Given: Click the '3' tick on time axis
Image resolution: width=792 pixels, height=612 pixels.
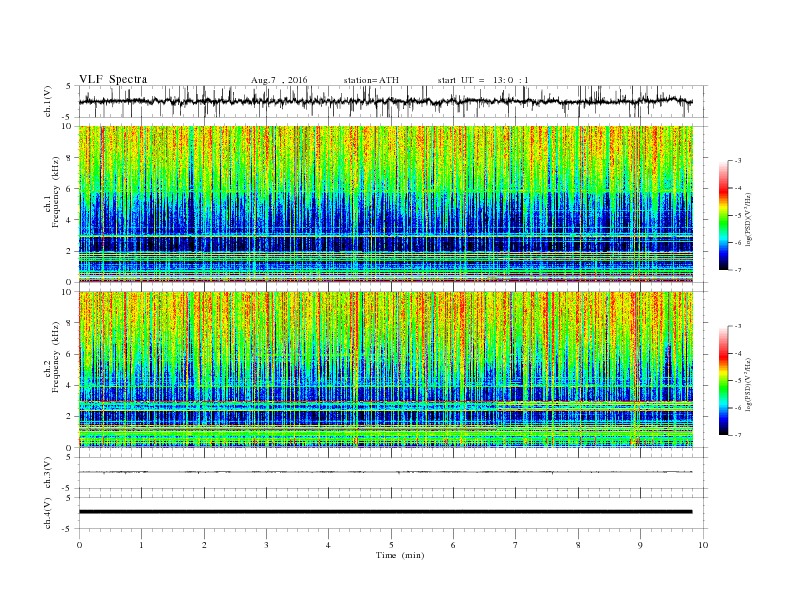Looking at the screenshot, I should 266,545.
